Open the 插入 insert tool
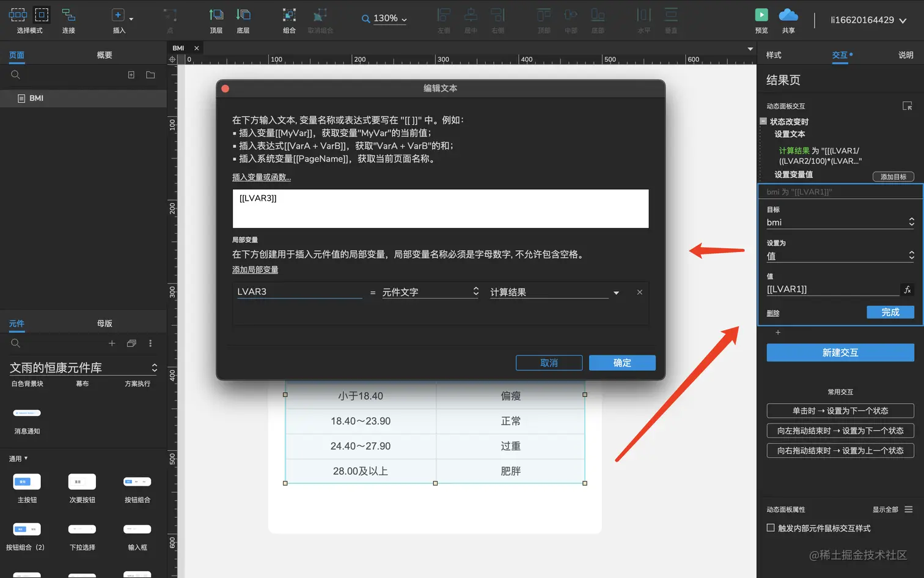 click(x=118, y=15)
